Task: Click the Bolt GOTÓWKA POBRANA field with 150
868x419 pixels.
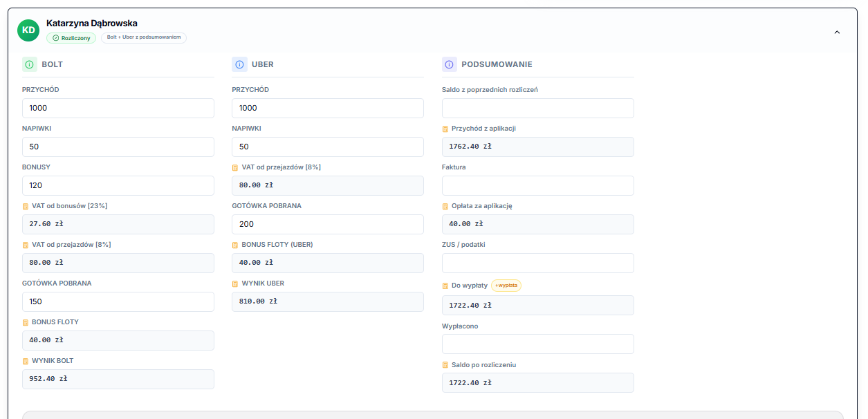Action: 118,301
